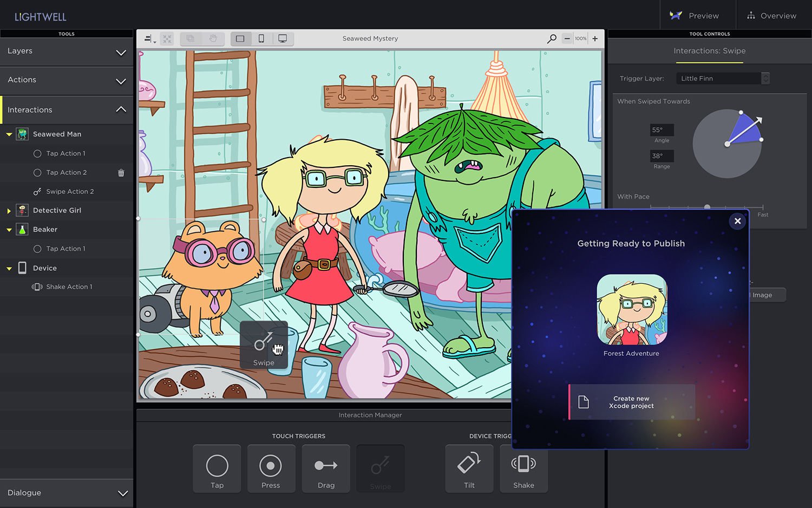812x508 pixels.
Task: Open the align options menu in canvas toolbar
Action: (x=149, y=38)
